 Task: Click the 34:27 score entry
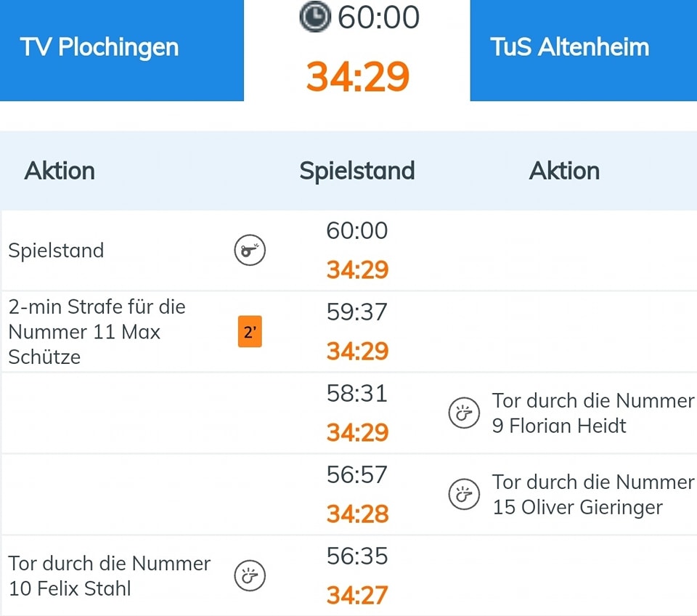coord(357,596)
